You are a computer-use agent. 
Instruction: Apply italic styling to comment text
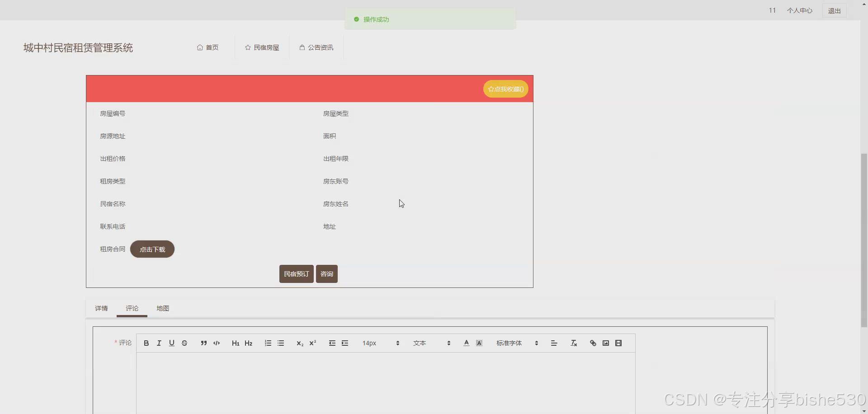pyautogui.click(x=159, y=343)
